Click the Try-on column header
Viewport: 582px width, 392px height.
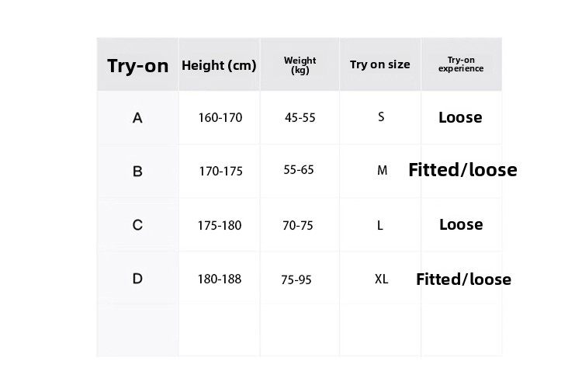[x=137, y=65]
